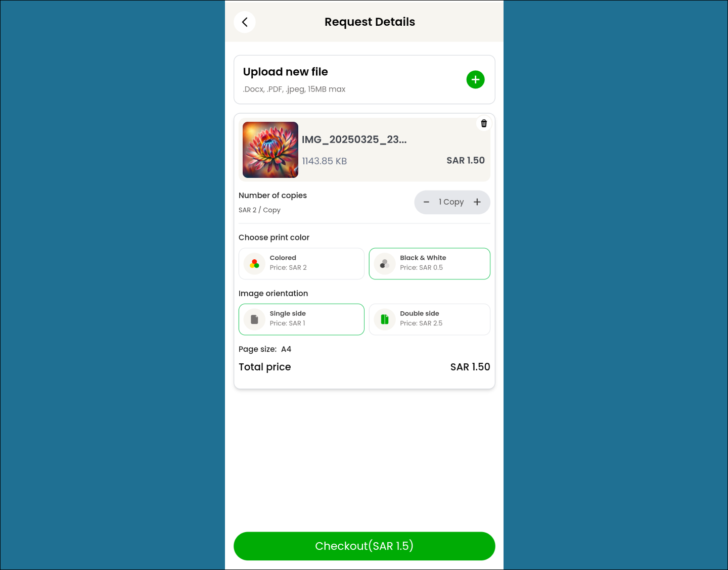Select Black & White print color
Screen dimensions: 728x570
tap(430, 264)
